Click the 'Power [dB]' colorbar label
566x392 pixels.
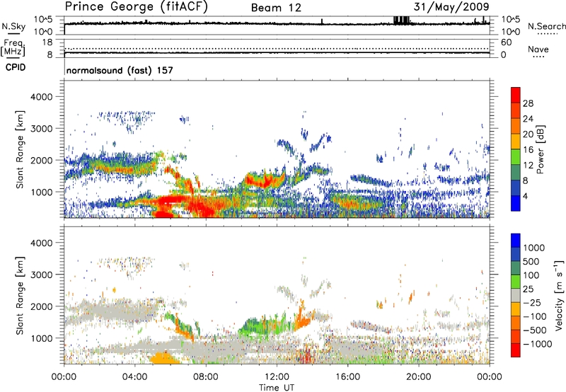pos(541,149)
